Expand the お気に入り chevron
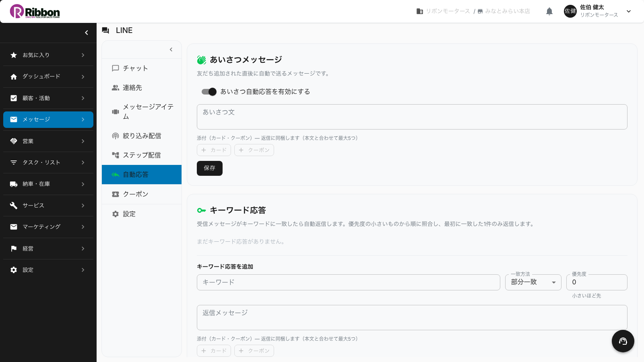The width and height of the screenshot is (644, 362). 83,55
